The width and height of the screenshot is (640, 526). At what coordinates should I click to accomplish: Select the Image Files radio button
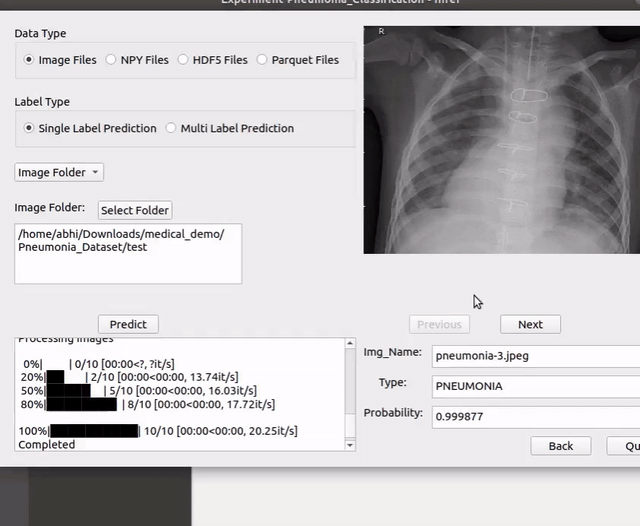coord(29,60)
